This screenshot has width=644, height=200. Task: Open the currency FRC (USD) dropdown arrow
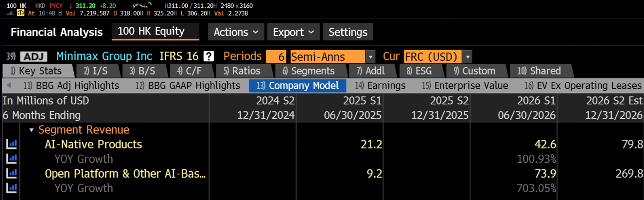[468, 56]
